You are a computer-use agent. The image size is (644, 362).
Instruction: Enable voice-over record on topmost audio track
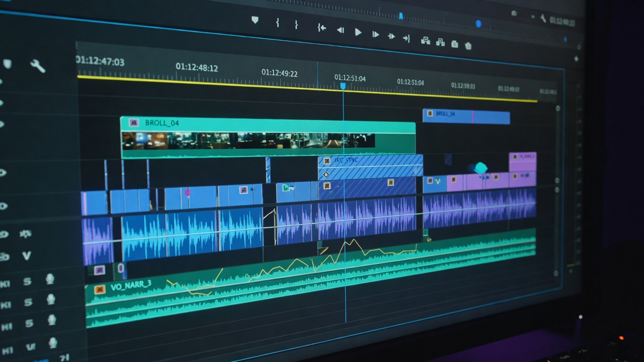pyautogui.click(x=50, y=279)
